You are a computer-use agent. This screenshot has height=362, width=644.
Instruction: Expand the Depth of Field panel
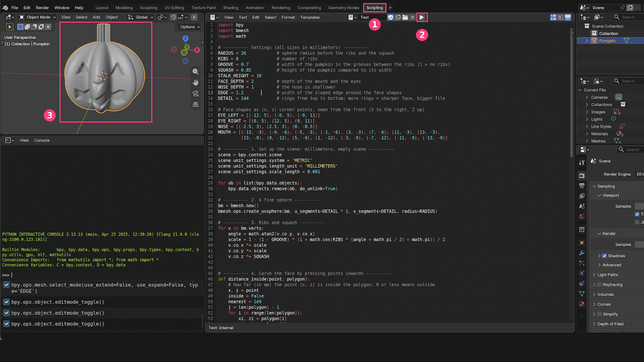coord(594,324)
